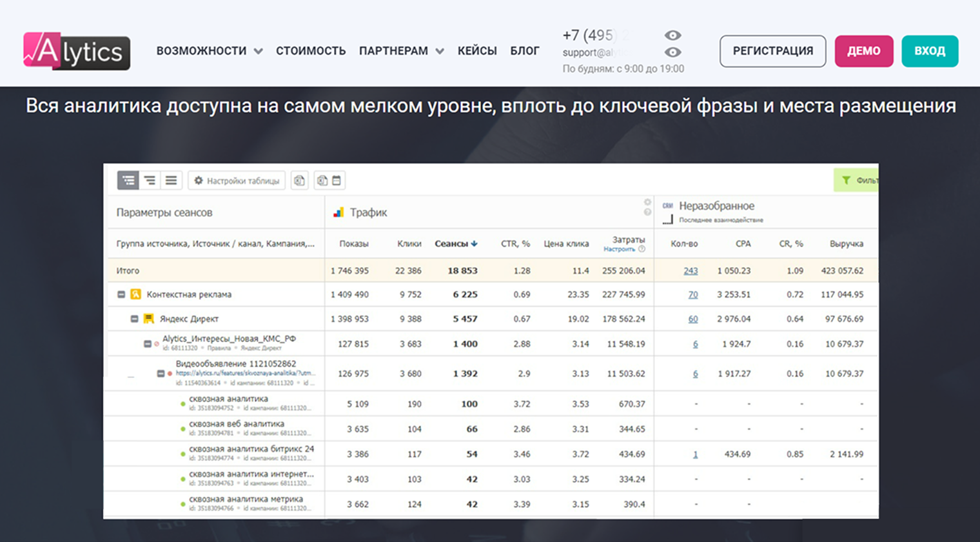Select the сквозная веб аналитика keyword
Image resolution: width=980 pixels, height=542 pixels.
pos(236,424)
